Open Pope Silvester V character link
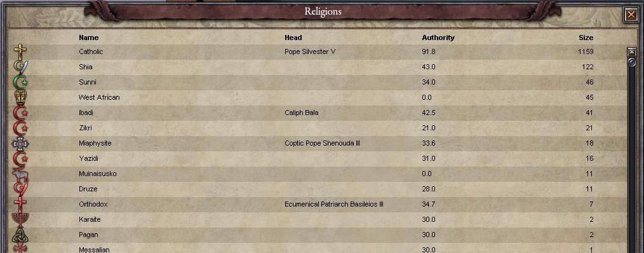Screen dimensions: 644x253 pos(310,52)
